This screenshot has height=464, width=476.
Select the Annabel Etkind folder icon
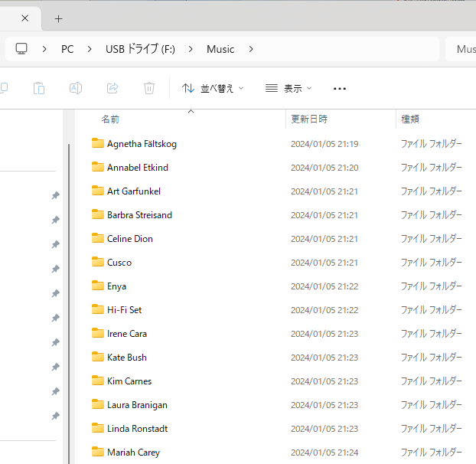(98, 167)
